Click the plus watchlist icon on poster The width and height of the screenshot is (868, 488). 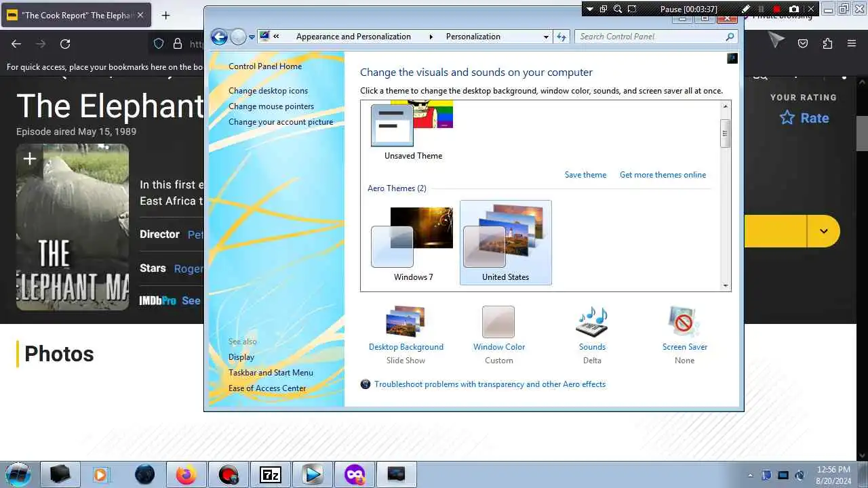(x=29, y=159)
